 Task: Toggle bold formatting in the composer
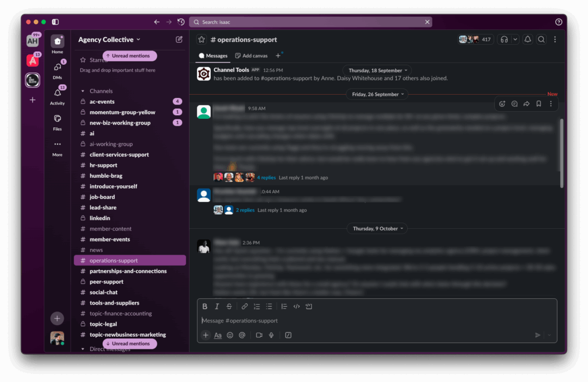click(205, 306)
